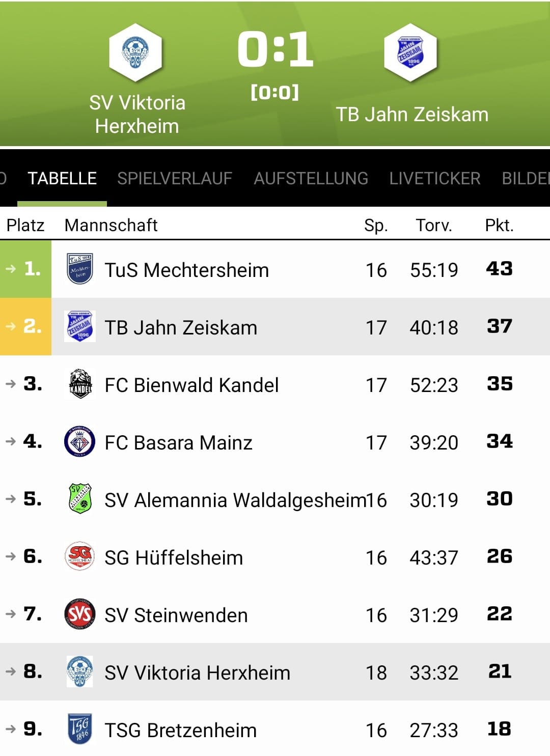Tap SV Viktoria Herxheim crest in match header
Viewport: 550px width, 756px height.
click(135, 52)
